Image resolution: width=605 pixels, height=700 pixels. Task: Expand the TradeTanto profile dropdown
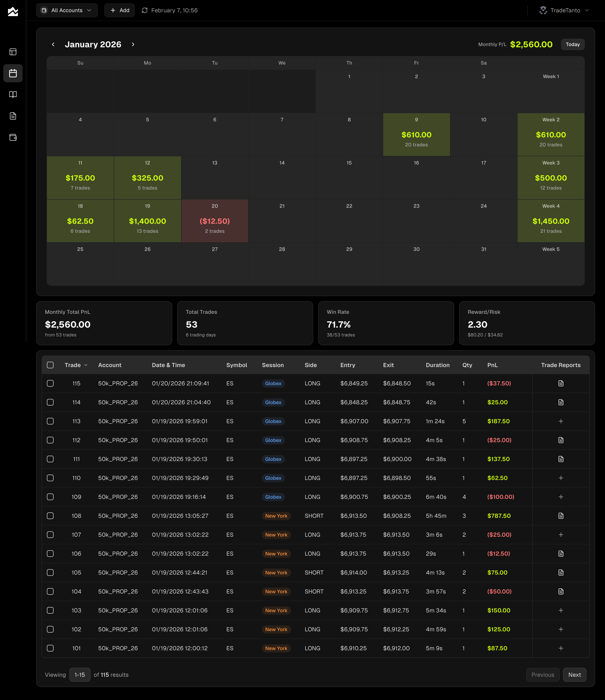coord(564,10)
